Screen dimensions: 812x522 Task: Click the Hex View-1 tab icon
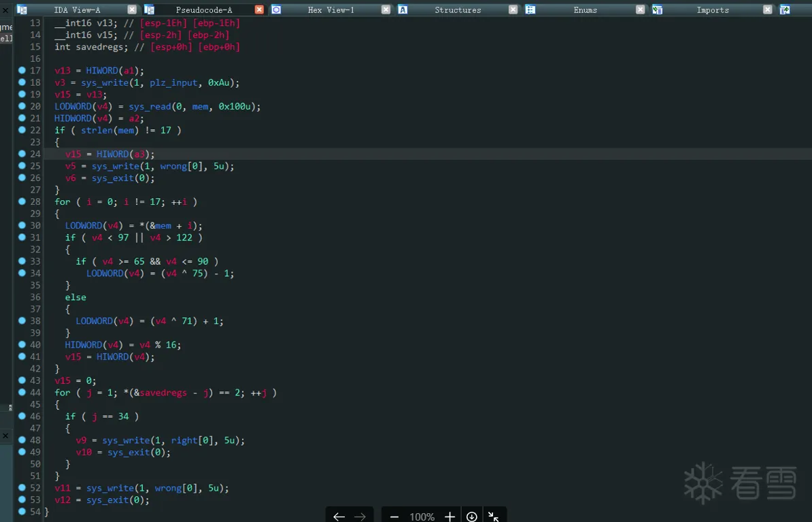277,10
